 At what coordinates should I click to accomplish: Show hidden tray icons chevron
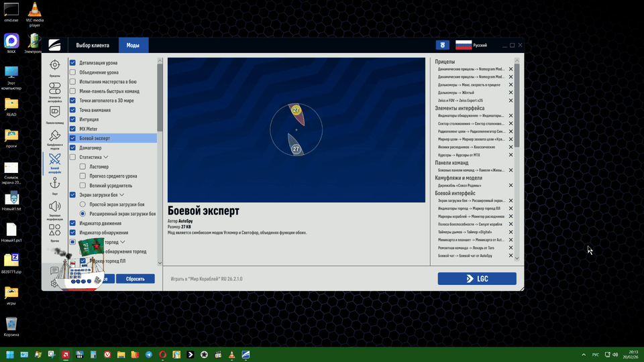pyautogui.click(x=584, y=355)
